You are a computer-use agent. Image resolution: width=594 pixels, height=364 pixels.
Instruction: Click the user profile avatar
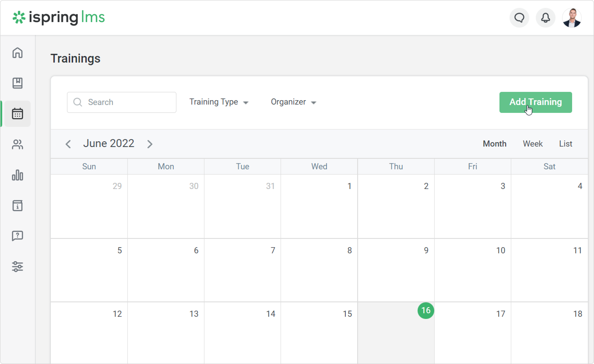click(572, 18)
